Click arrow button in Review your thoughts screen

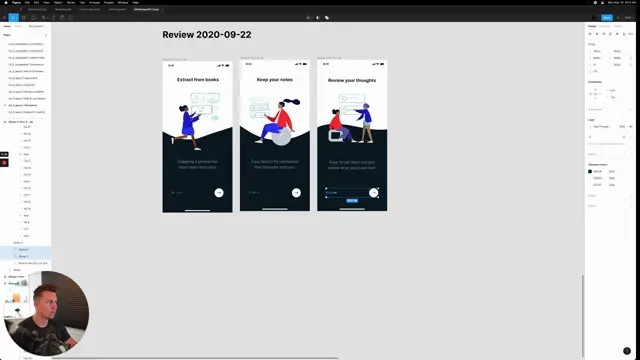point(373,193)
